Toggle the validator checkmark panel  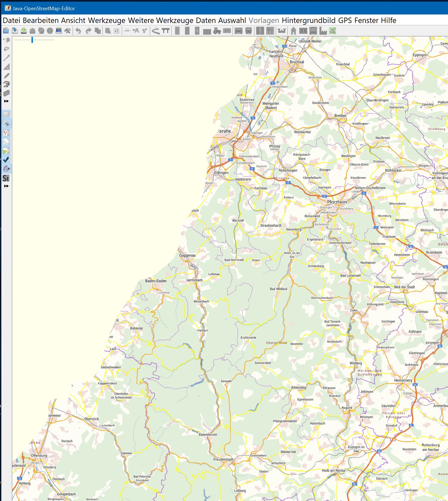6,160
